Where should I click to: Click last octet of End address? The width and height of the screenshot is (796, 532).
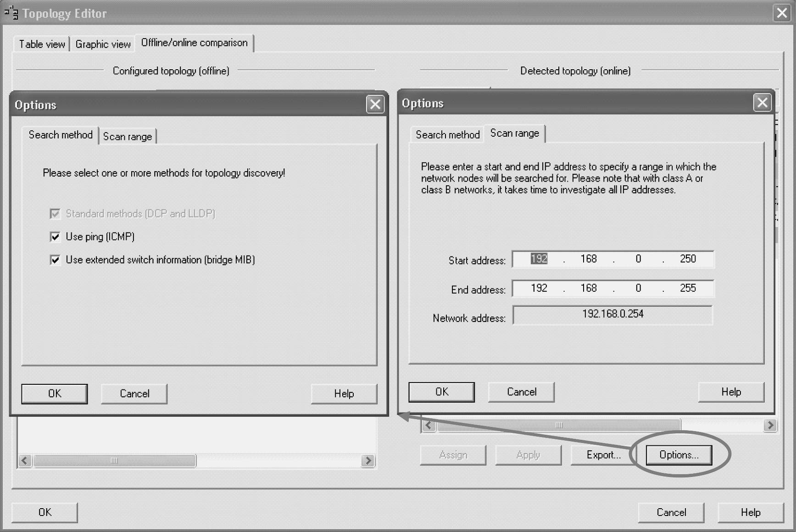(687, 288)
